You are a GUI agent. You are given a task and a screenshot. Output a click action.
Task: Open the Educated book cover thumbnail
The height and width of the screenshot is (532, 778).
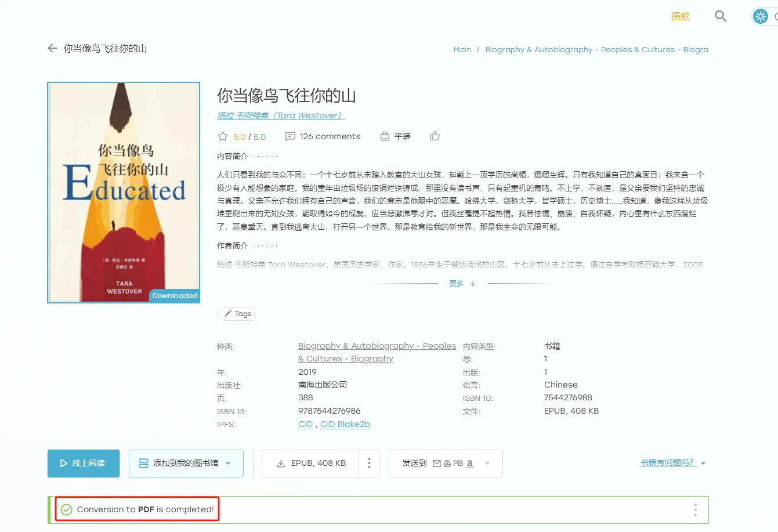click(x=124, y=193)
